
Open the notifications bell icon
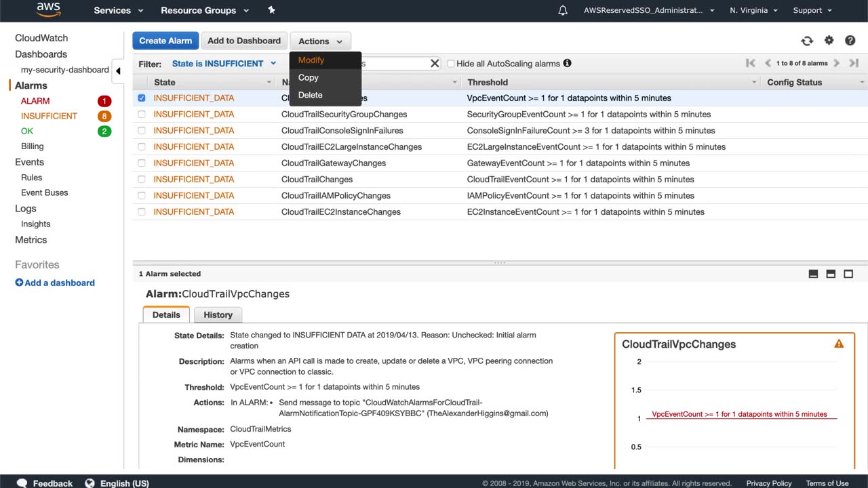point(563,10)
